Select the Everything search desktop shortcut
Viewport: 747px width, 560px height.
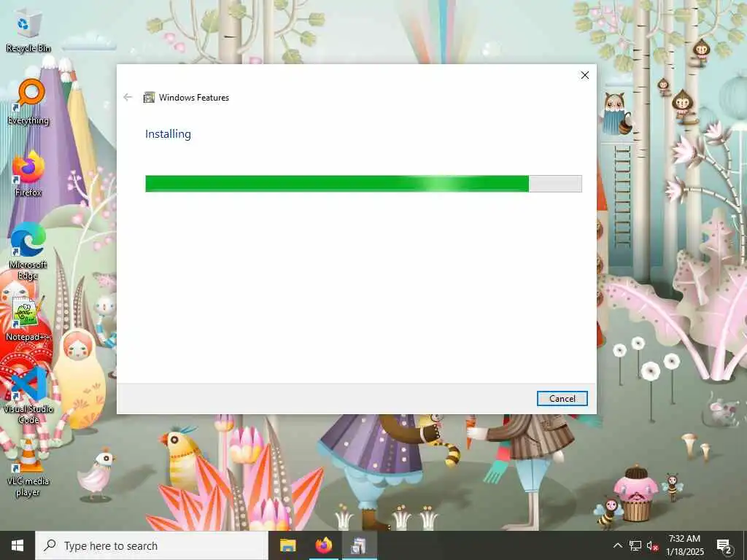[x=28, y=102]
